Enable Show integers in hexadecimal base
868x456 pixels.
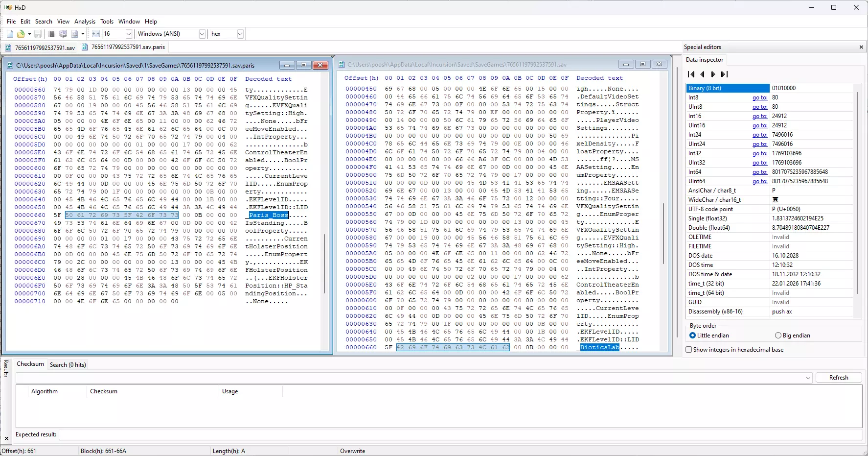[x=689, y=350]
